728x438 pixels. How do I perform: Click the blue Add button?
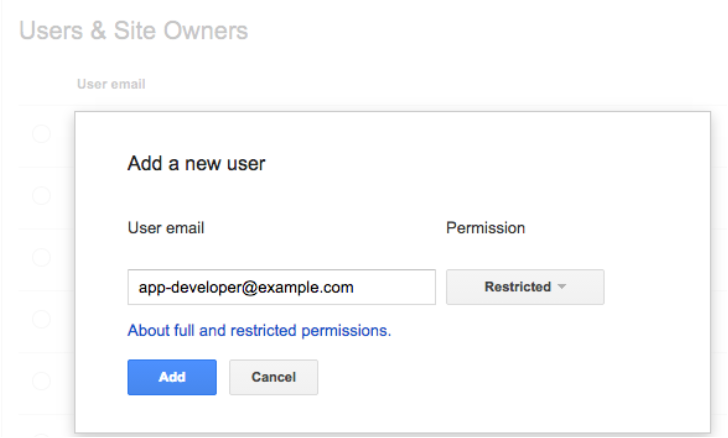(172, 377)
